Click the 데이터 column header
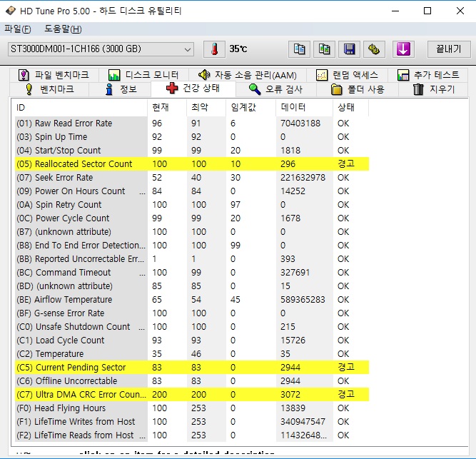This screenshot has width=476, height=459. click(305, 108)
